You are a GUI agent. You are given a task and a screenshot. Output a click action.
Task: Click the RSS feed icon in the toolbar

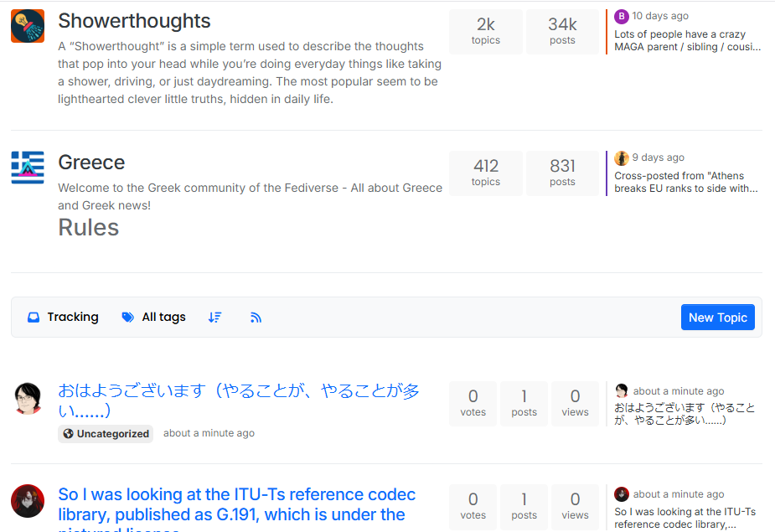tap(256, 317)
